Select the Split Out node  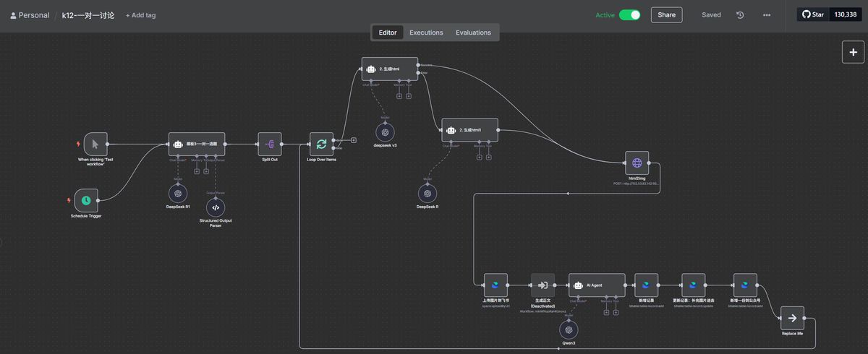(270, 144)
